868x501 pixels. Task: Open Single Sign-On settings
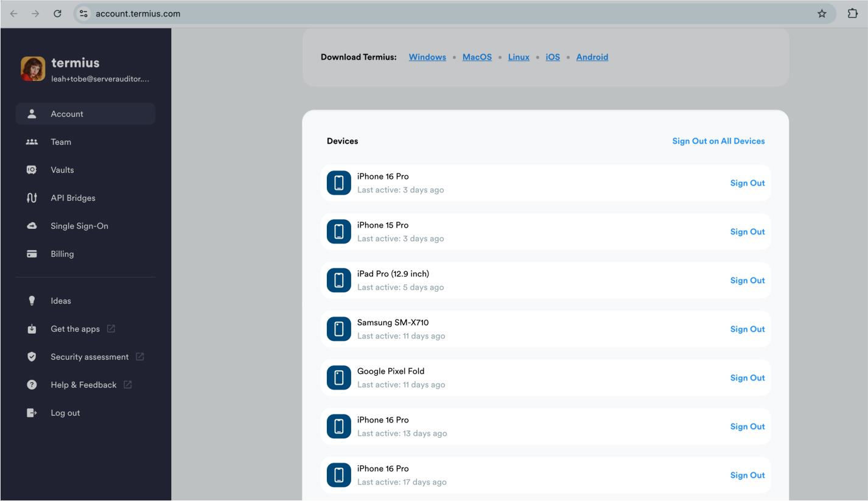tap(85, 226)
